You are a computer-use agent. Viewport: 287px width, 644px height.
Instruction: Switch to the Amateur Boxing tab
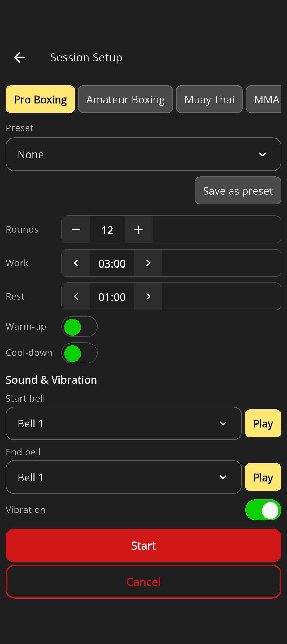125,99
